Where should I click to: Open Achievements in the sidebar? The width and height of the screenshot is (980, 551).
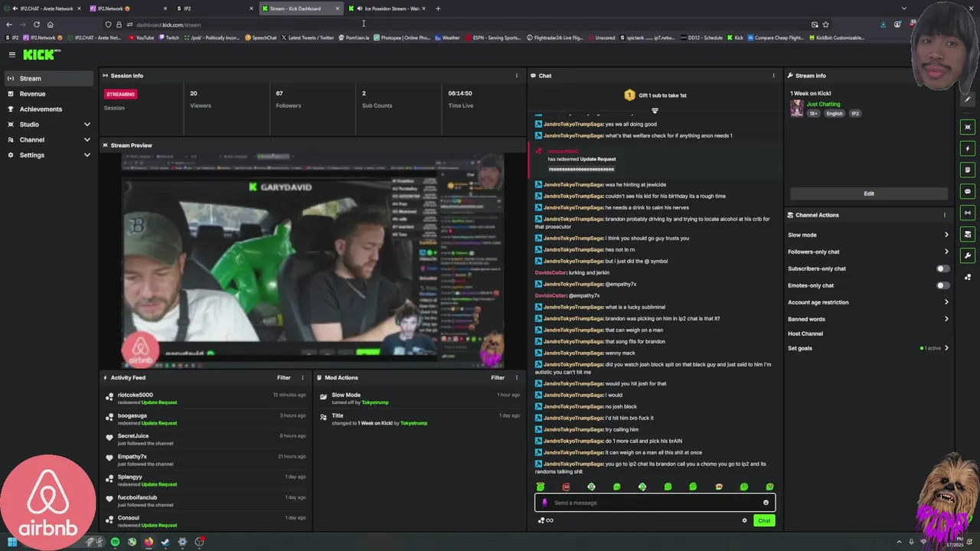pos(49,109)
